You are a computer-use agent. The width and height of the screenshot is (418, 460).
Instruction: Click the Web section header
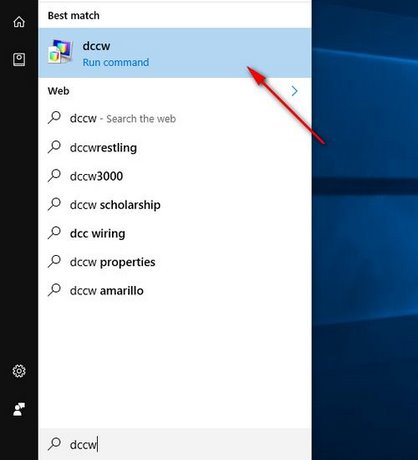tap(58, 91)
